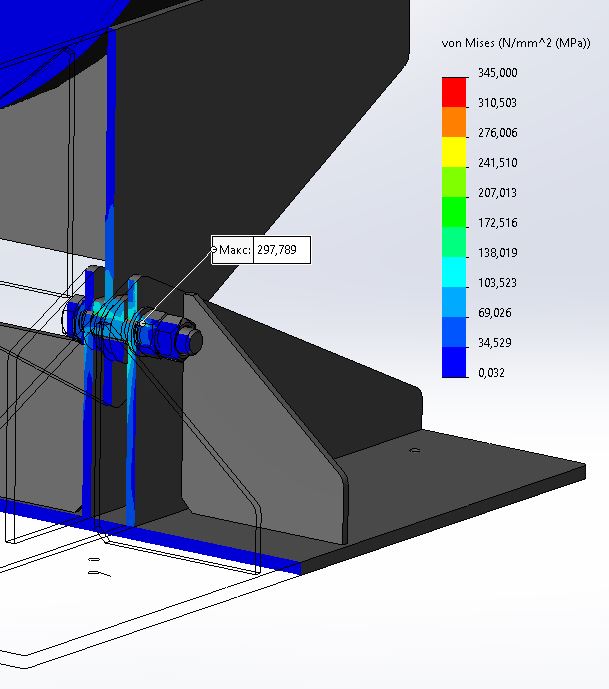The image size is (609, 689).
Task: Click the legend value 241,510
Action: tap(498, 163)
